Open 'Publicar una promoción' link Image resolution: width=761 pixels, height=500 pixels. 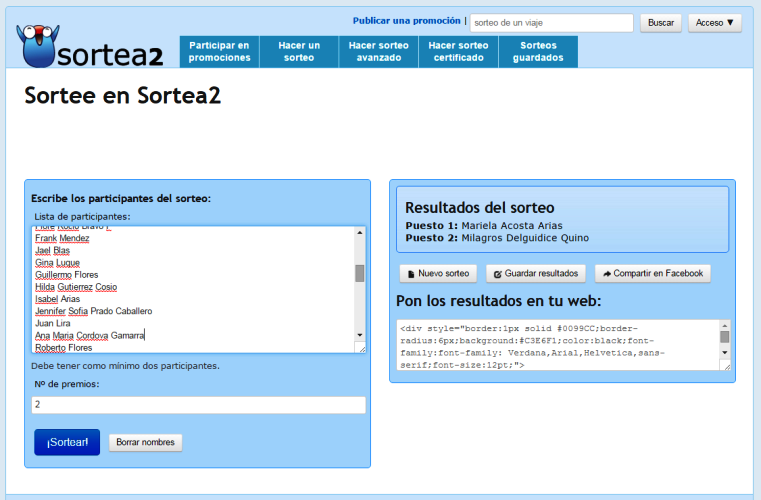pos(406,21)
